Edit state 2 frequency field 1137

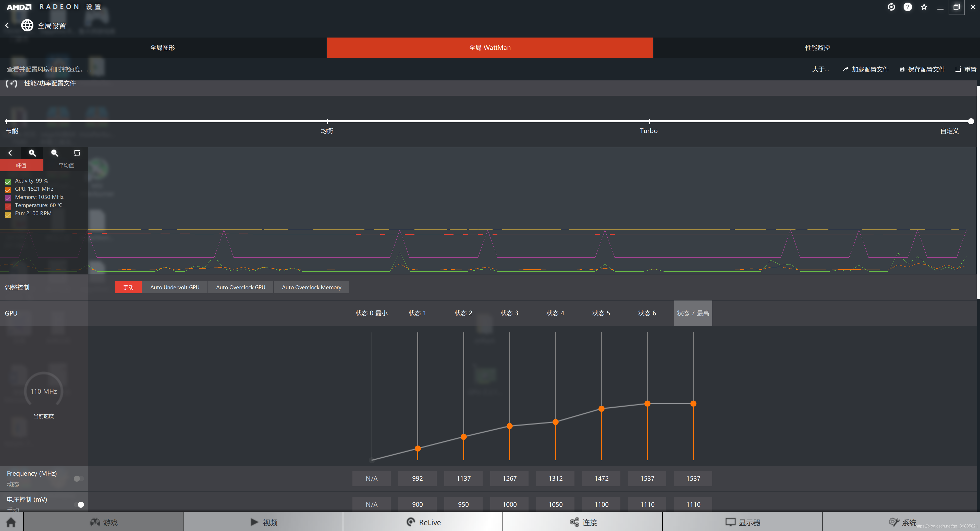pyautogui.click(x=463, y=478)
